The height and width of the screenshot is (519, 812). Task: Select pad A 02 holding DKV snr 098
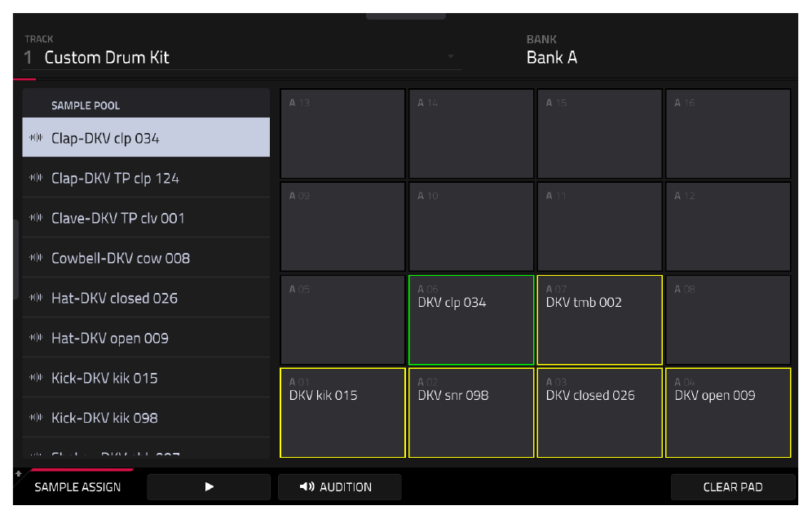click(x=471, y=413)
